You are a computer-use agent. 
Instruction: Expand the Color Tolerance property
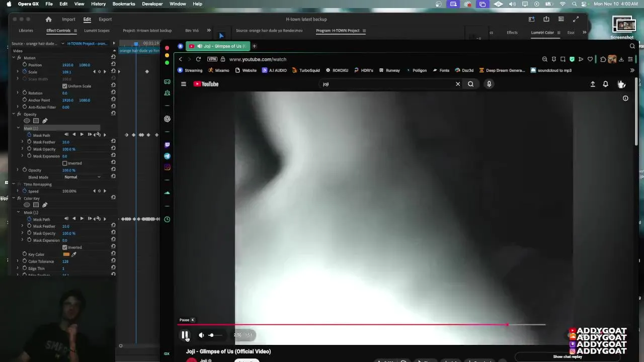[x=18, y=261]
